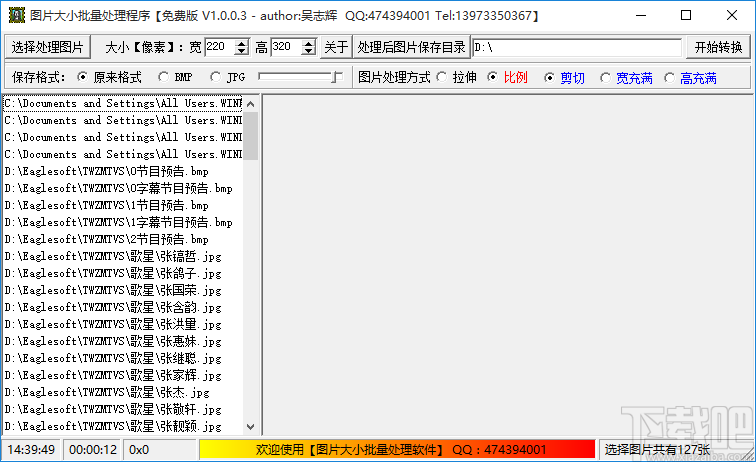Close the window
Image resolution: width=756 pixels, height=462 pixels.
point(731,15)
